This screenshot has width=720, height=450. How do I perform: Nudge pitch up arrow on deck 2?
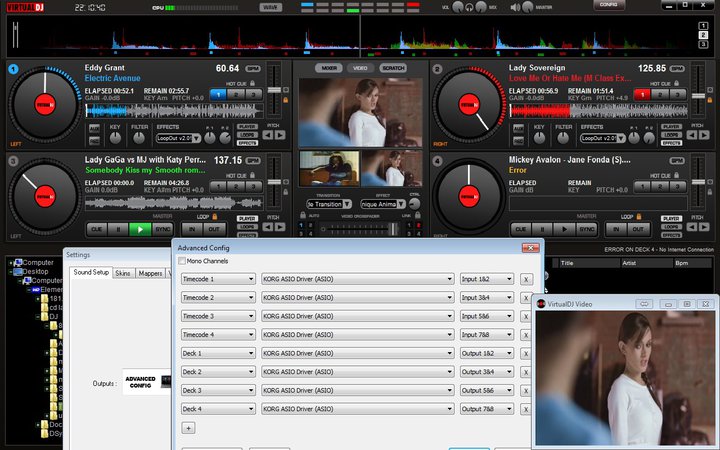[704, 135]
